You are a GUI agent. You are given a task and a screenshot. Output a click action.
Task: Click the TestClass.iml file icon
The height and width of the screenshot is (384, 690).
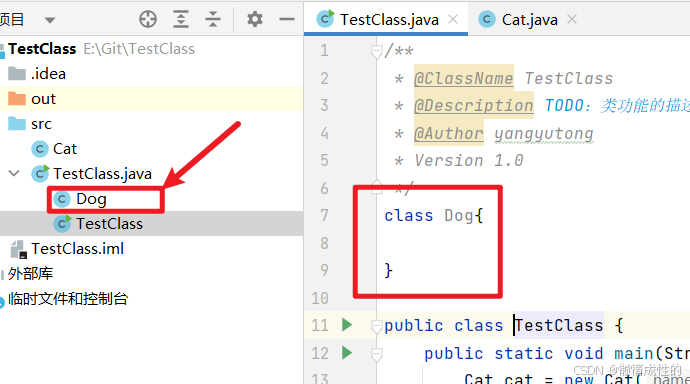click(x=18, y=249)
